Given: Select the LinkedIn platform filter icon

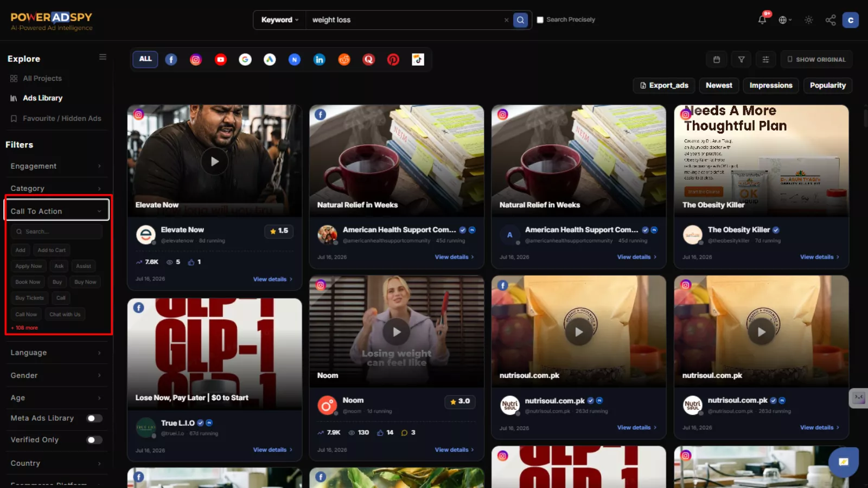Looking at the screenshot, I should 320,60.
